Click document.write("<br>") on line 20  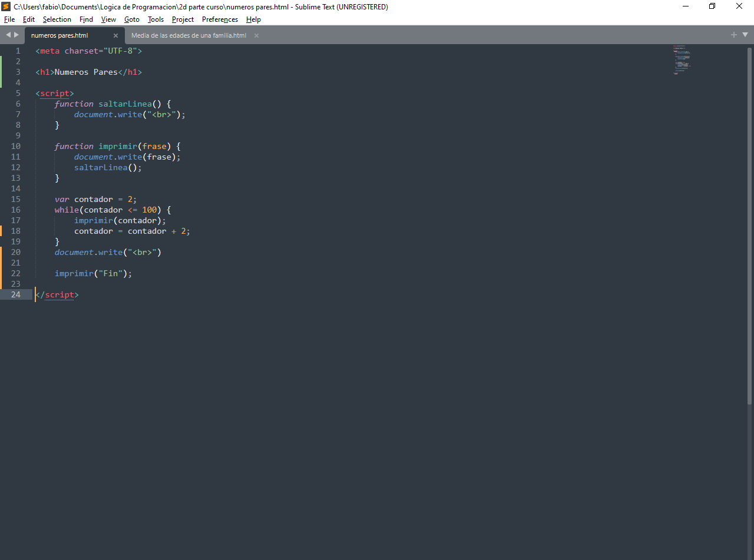click(x=108, y=252)
